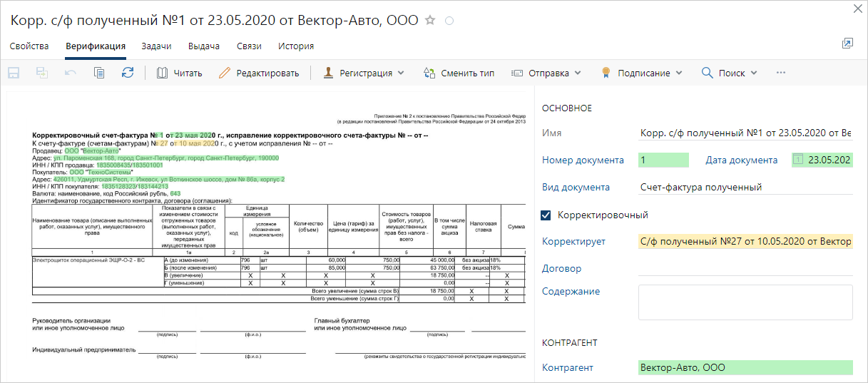
Task: Open the more actions ellipsis menu
Action: click(x=781, y=73)
